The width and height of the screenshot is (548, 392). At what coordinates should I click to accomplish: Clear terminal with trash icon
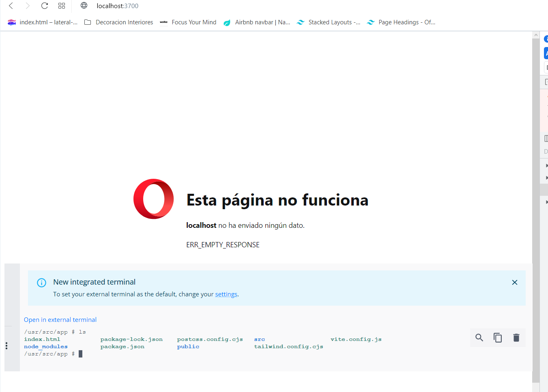tap(516, 338)
